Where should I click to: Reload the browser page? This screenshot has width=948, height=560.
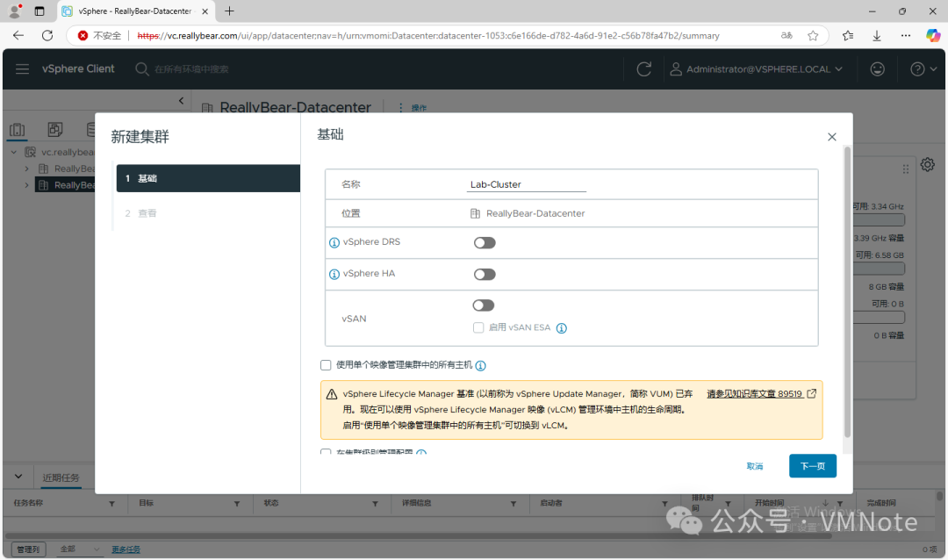[x=47, y=36]
